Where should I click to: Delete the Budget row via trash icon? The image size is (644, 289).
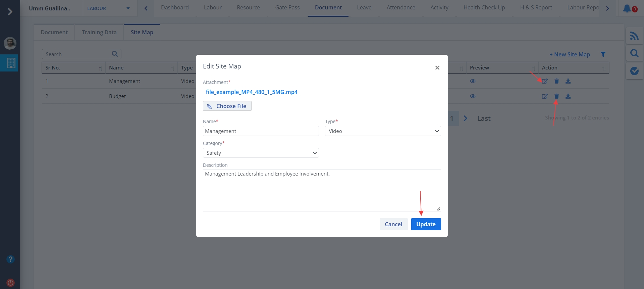point(556,96)
